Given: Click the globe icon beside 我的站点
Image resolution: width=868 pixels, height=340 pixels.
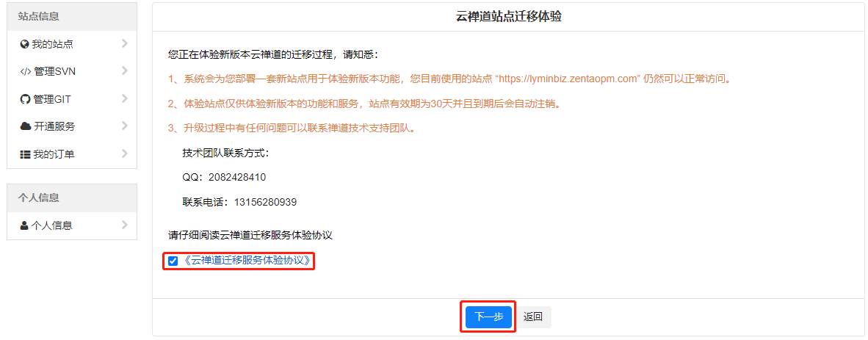Looking at the screenshot, I should pos(24,44).
